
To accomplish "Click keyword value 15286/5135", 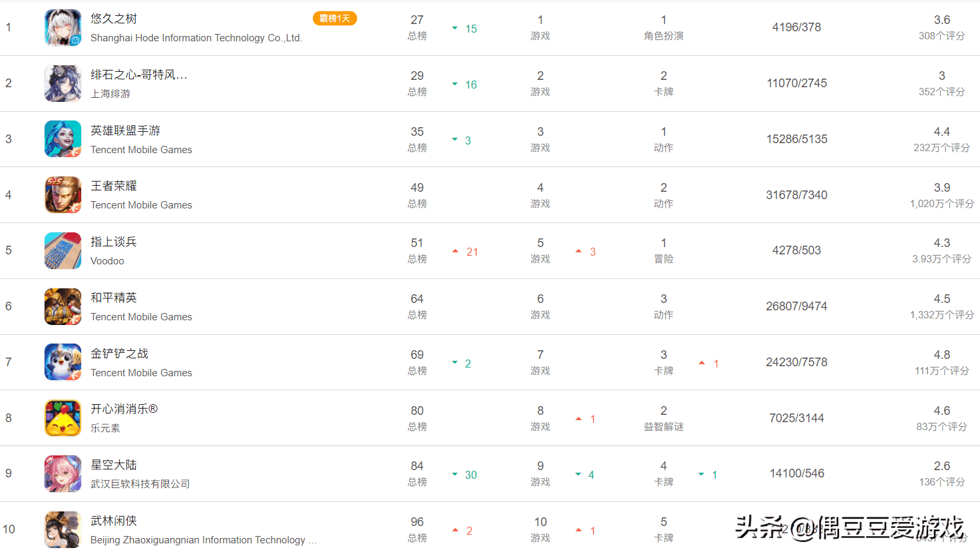I will point(796,139).
